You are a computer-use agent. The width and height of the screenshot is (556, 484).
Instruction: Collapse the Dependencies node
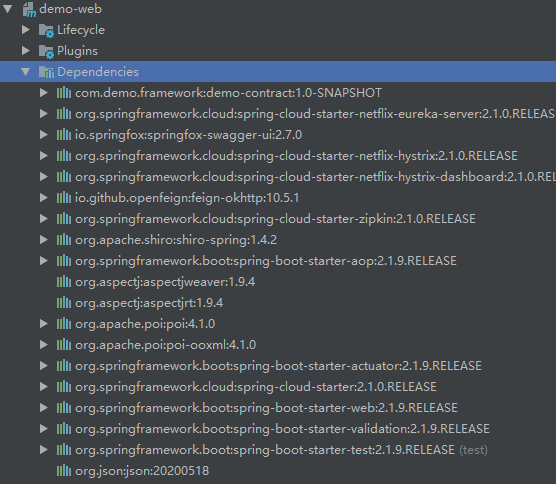pyautogui.click(x=26, y=72)
